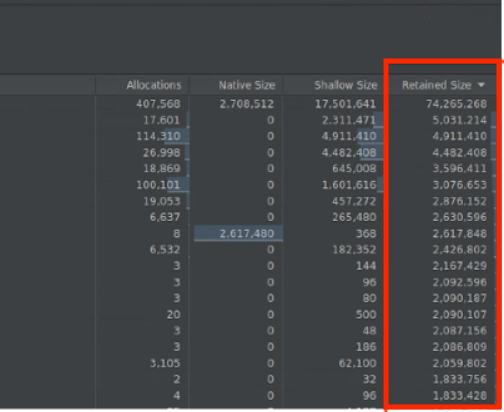Click retained size value 2,617,848
The height and width of the screenshot is (412, 504).
(460, 233)
